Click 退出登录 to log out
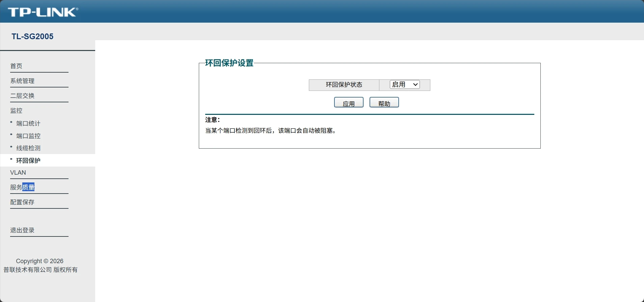 (22, 230)
